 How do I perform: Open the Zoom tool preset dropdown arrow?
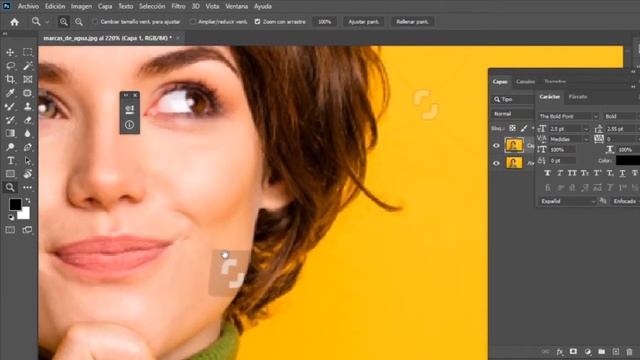point(47,22)
